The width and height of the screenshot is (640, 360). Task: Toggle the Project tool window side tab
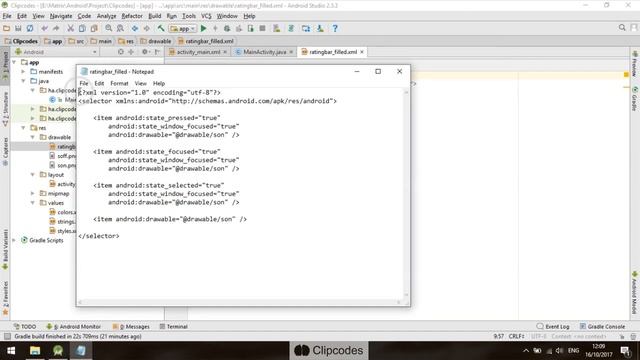tap(5, 65)
